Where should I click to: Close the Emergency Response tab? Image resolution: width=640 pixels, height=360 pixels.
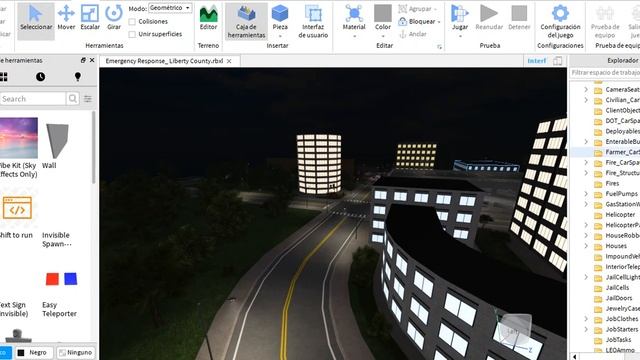pyautogui.click(x=229, y=61)
